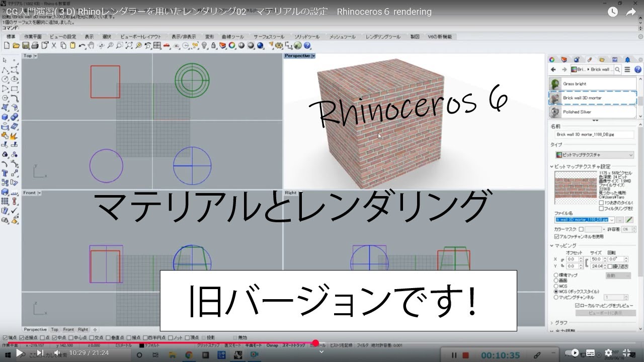Click the Lock padlock icon
Screen dimensions: 644x362
(213, 45)
